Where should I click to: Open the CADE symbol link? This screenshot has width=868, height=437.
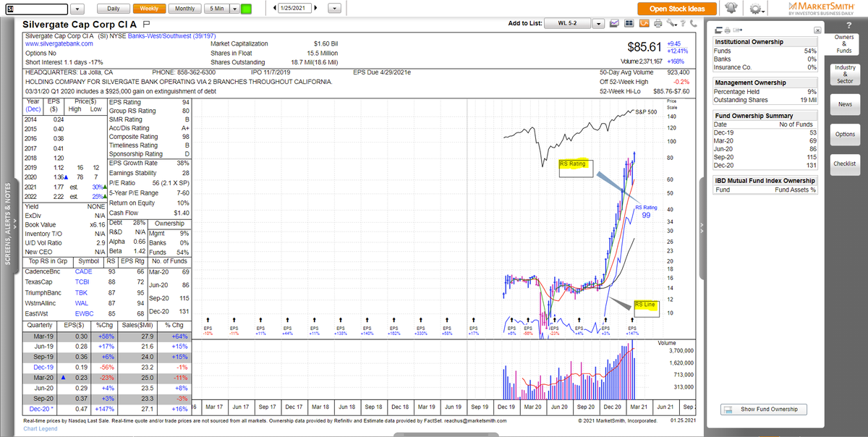click(85, 271)
